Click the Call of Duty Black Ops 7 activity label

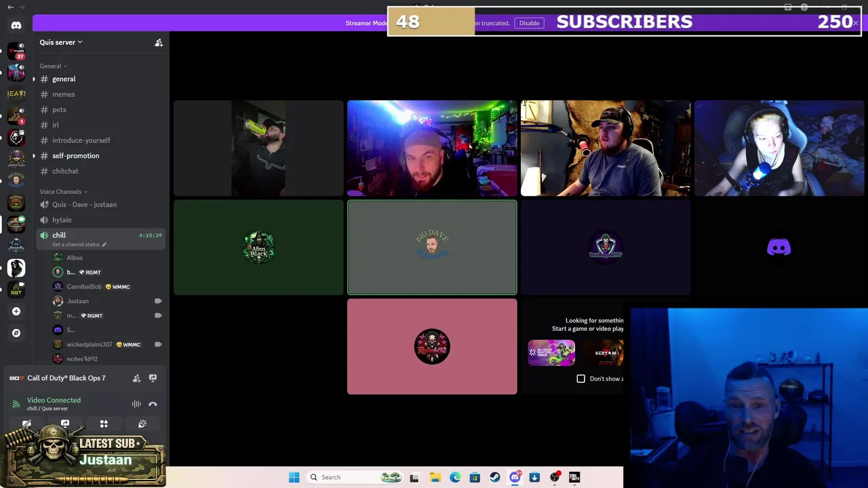[66, 378]
